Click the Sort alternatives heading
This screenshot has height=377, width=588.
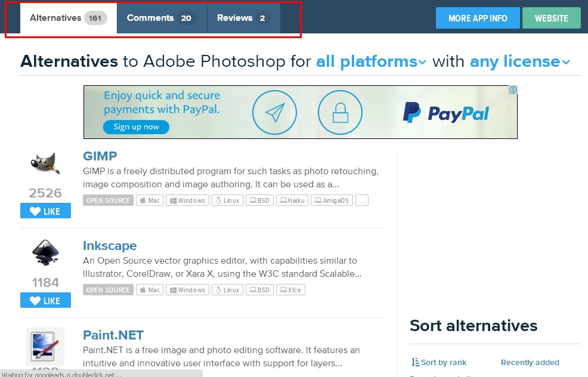point(474,326)
